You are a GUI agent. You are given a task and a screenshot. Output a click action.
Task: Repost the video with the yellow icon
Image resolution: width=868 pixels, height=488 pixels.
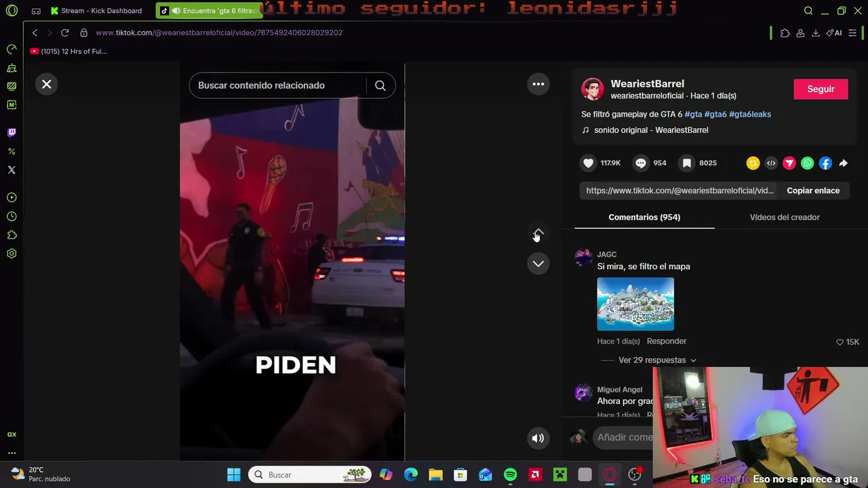click(x=753, y=163)
